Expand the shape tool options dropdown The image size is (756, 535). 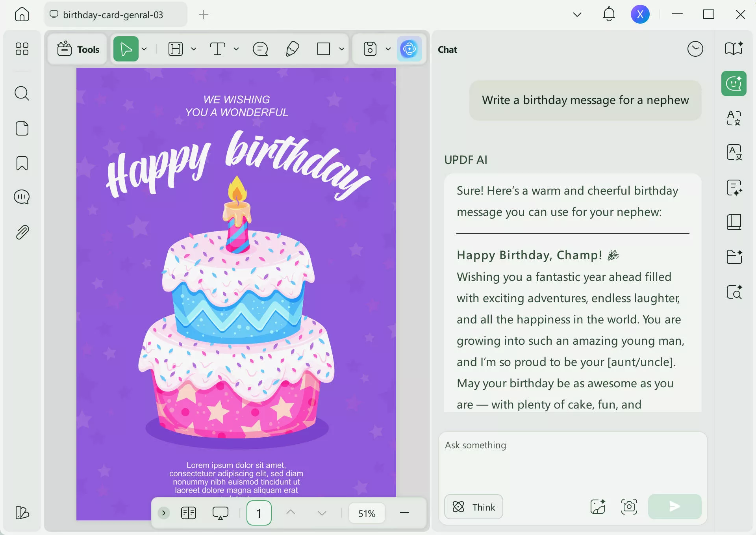[x=341, y=49]
